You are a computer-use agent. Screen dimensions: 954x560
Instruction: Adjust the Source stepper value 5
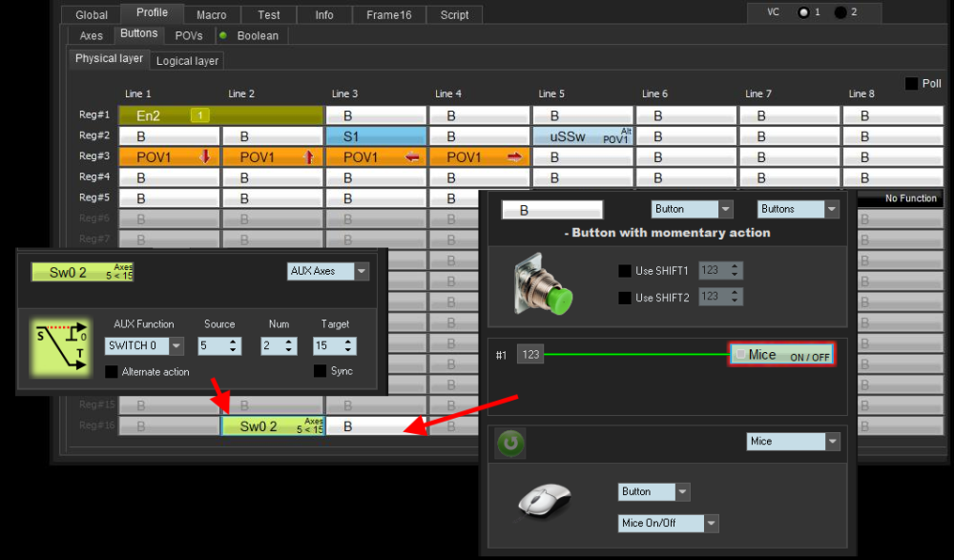pyautogui.click(x=219, y=345)
